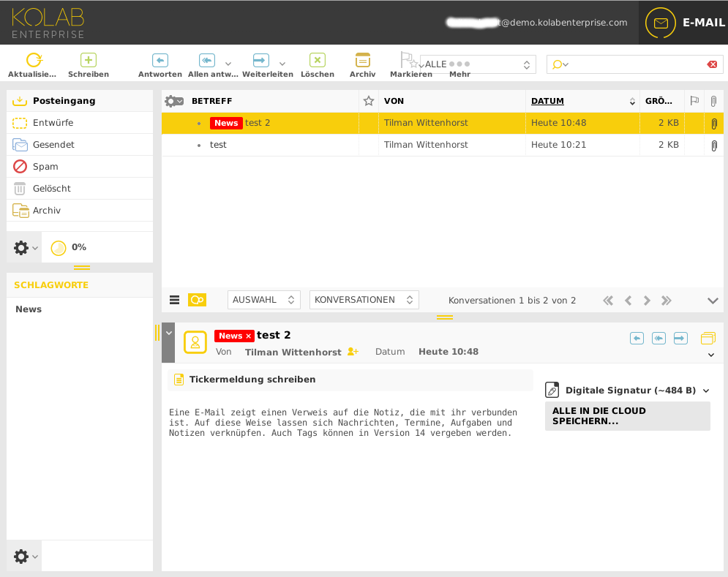This screenshot has height=577, width=728.
Task: Open message in new window icon
Action: (x=708, y=338)
